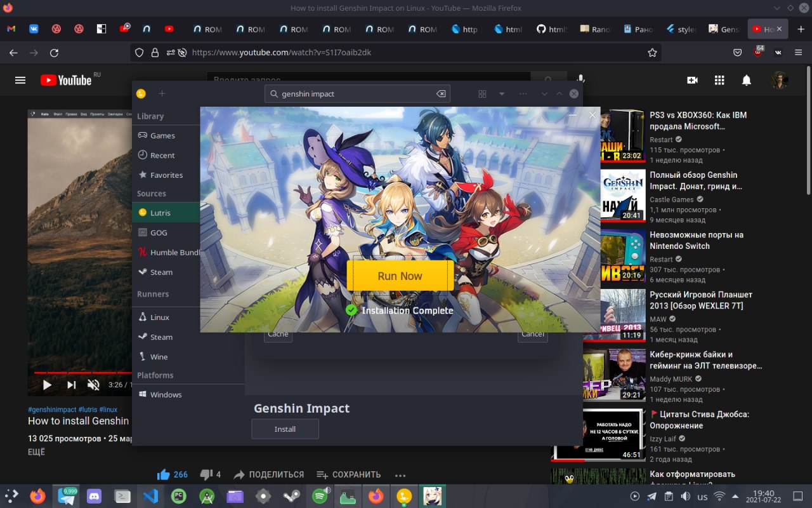Open Spotify from the taskbar
This screenshot has height=508, width=812.
[x=320, y=496]
